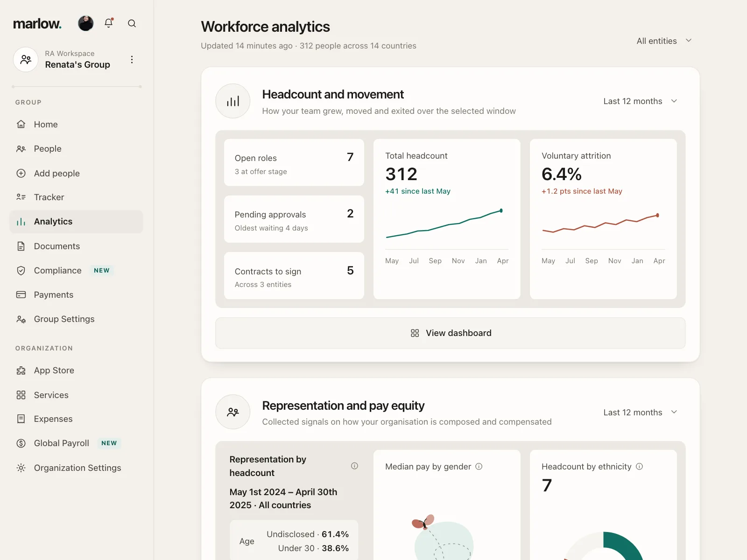Open the Tracker menu item
The width and height of the screenshot is (747, 560).
[76, 197]
